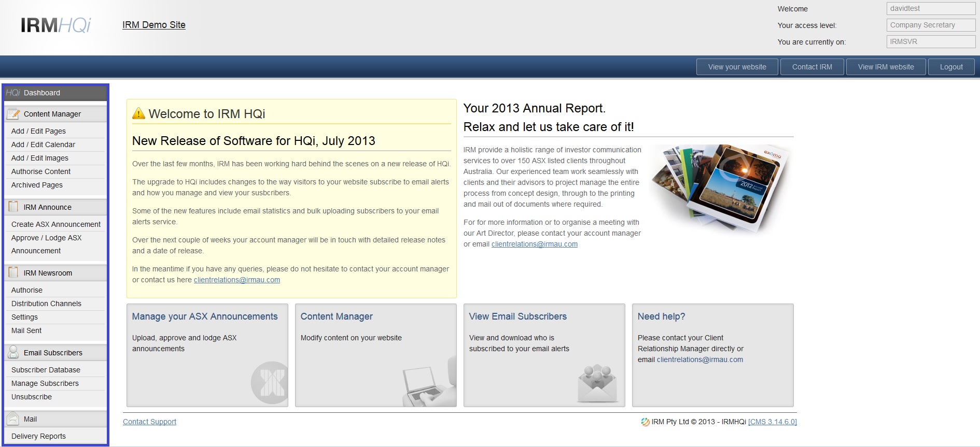The image size is (980, 447).
Task: Open Unsubscribe page
Action: point(32,397)
